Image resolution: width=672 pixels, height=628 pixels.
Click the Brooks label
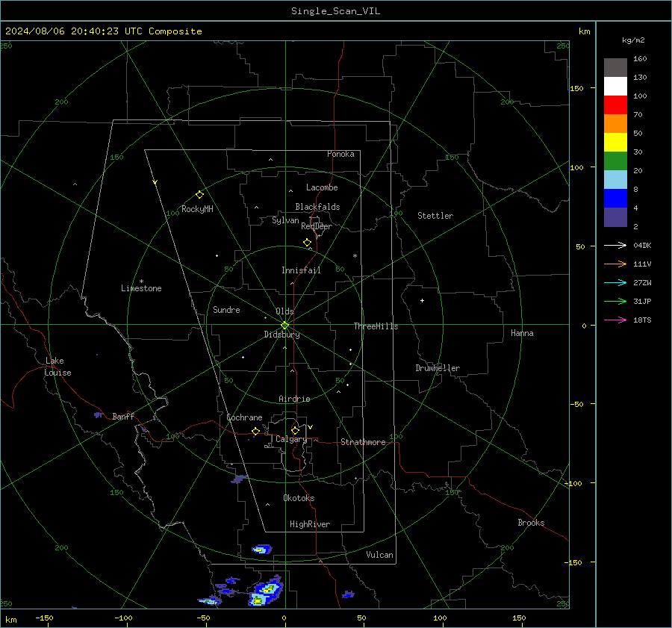point(531,523)
